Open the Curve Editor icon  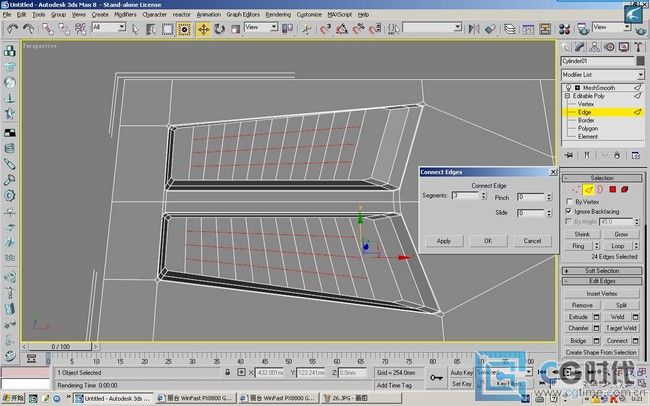pyautogui.click(x=528, y=29)
